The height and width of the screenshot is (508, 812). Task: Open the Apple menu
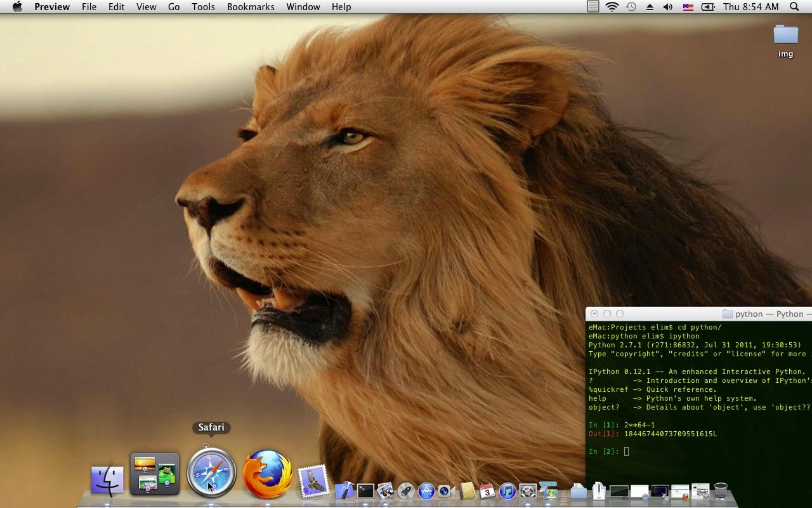[17, 7]
